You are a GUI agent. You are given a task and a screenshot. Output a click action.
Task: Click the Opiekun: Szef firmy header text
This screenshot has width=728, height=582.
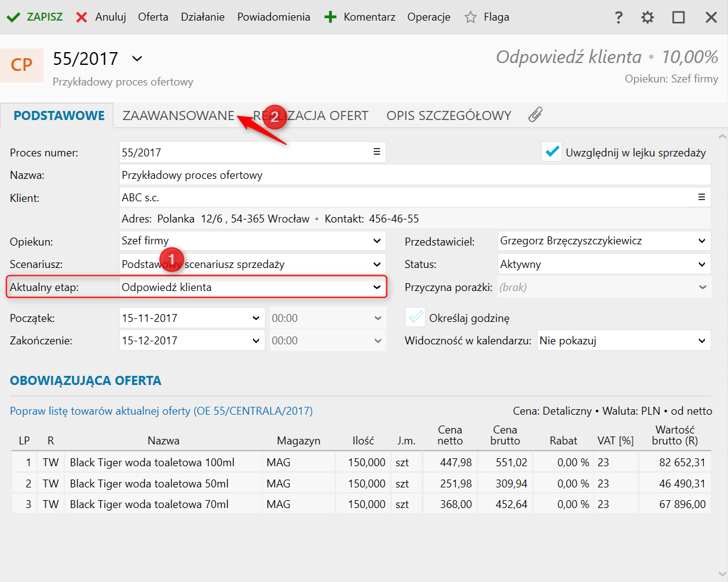[x=672, y=79]
